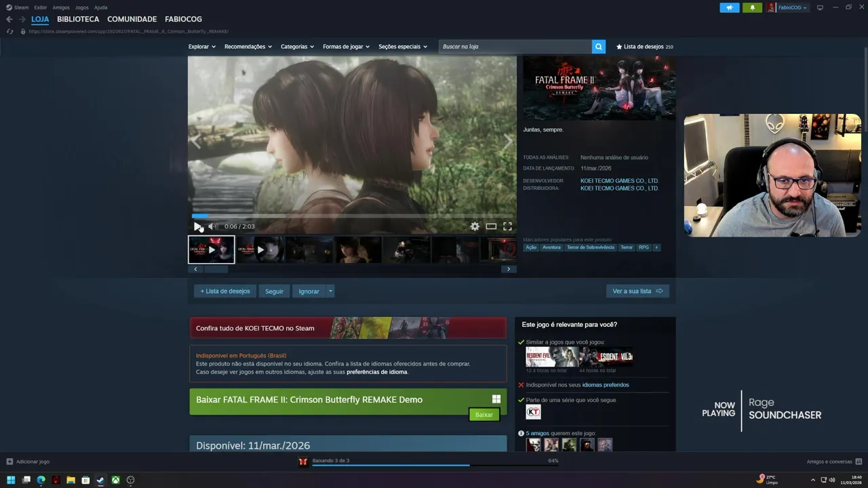The width and height of the screenshot is (868, 488).
Task: Open the Xbox app from the taskbar
Action: 116,480
